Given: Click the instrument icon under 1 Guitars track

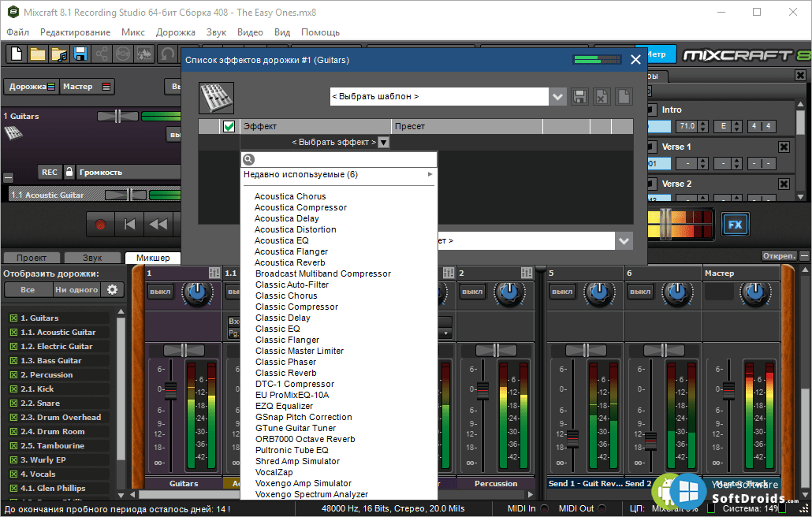Looking at the screenshot, I should (x=13, y=133).
